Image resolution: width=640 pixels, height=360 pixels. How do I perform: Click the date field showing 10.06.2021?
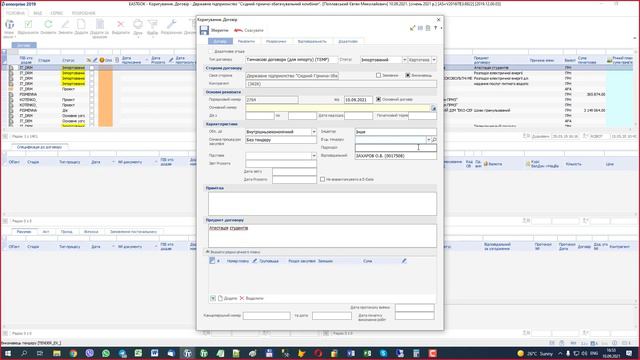click(x=358, y=100)
